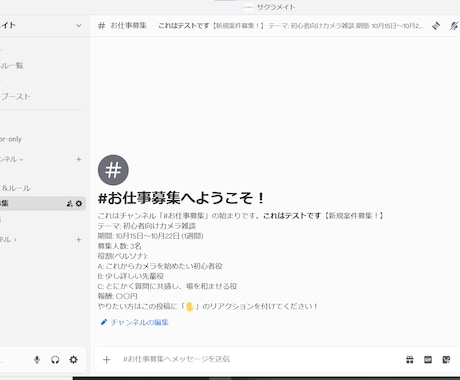
Task: Expand the ネル category with right chevron
Action: tap(8, 239)
